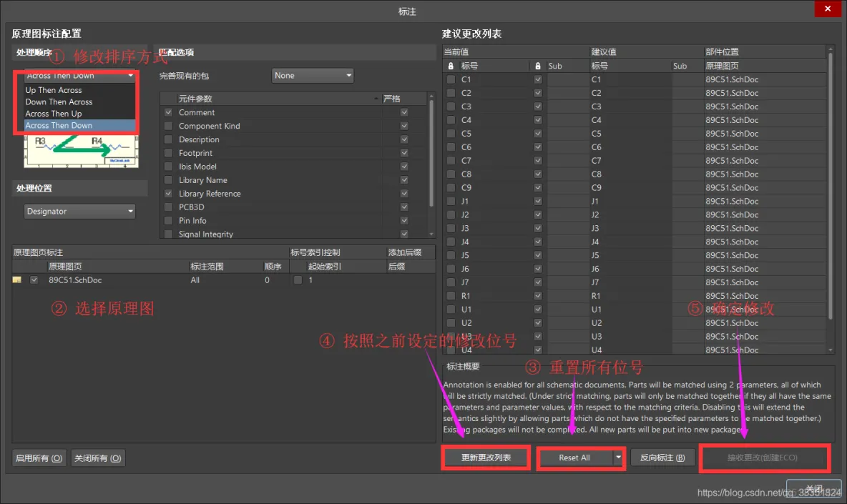Click the proposed designator column header
Viewport: 847px width, 504px height.
630,66
